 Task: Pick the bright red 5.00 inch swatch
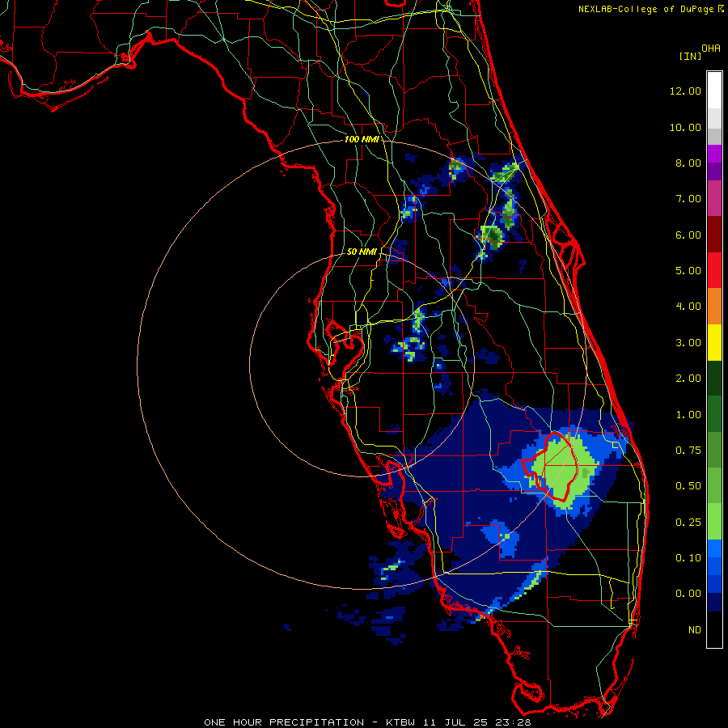coord(714,271)
